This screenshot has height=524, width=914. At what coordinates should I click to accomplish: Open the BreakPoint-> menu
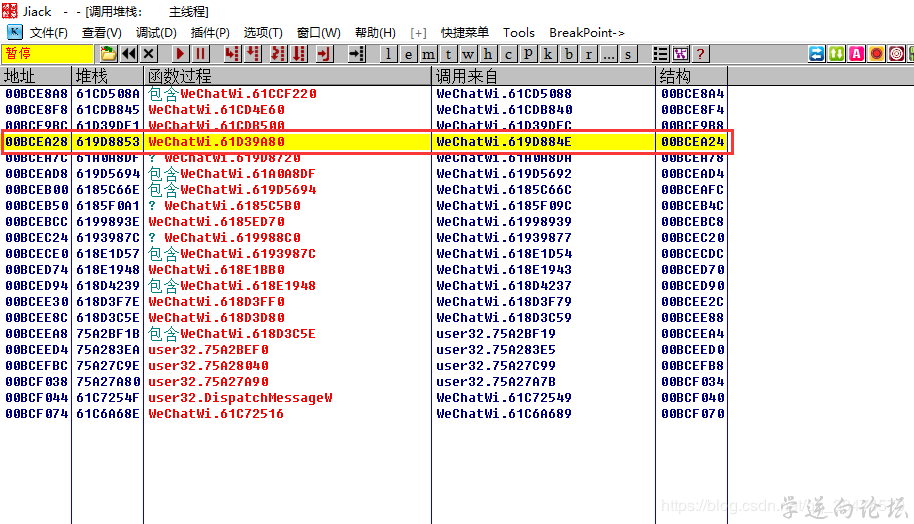tap(586, 33)
